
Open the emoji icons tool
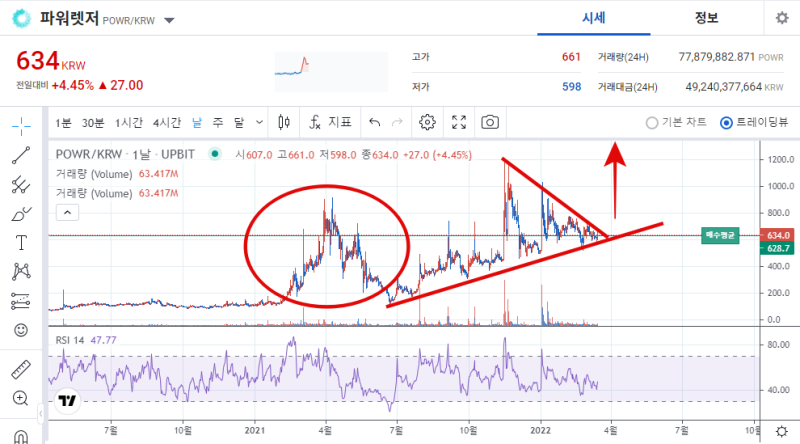click(21, 330)
